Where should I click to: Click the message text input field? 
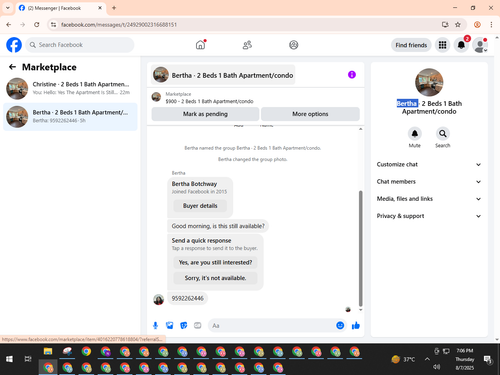click(272, 325)
